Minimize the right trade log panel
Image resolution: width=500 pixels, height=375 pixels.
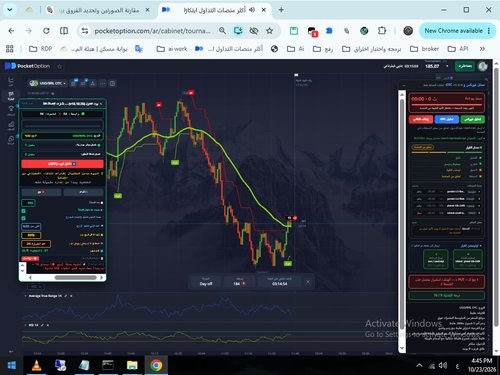tap(404, 85)
